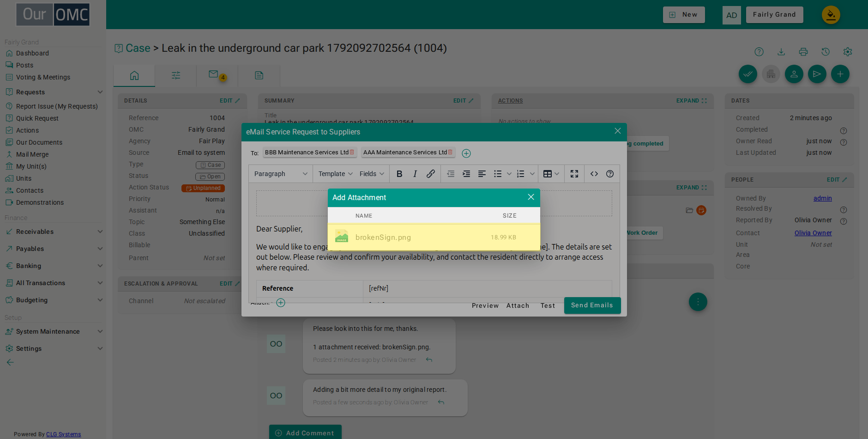Open the editor help icon

click(610, 174)
